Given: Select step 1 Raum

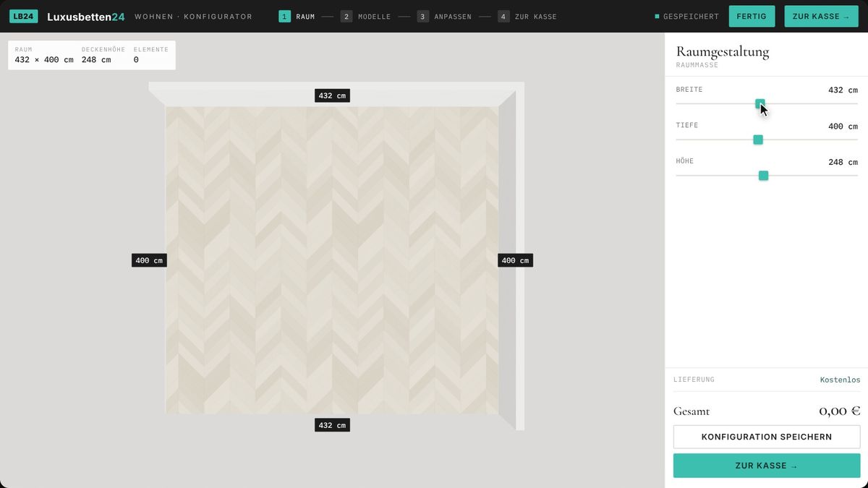Looking at the screenshot, I should coord(297,17).
